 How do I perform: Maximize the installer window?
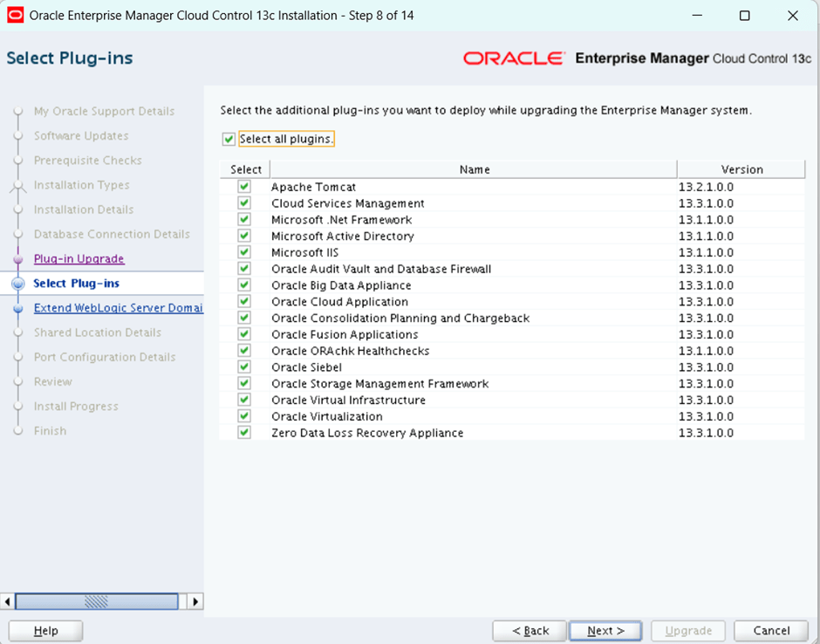click(744, 16)
